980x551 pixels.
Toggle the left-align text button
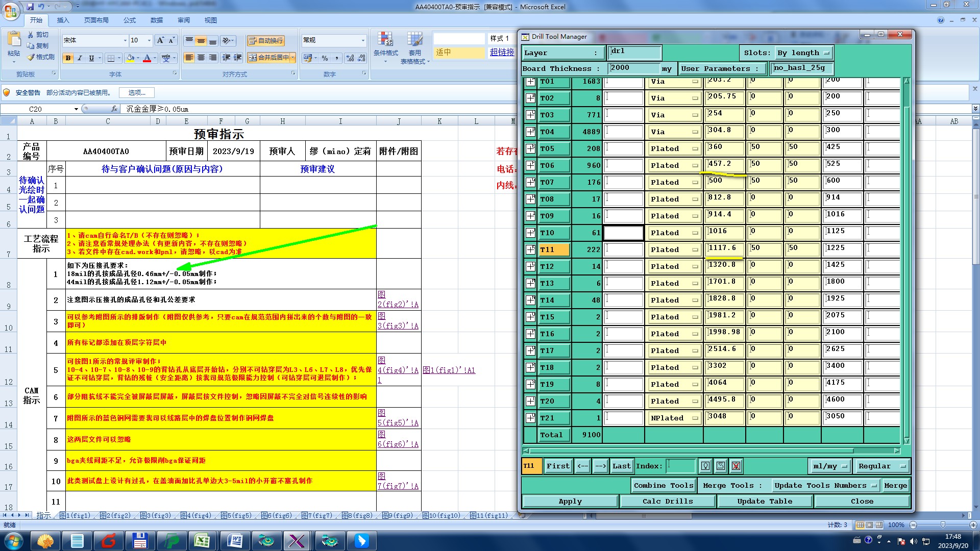[x=189, y=58]
